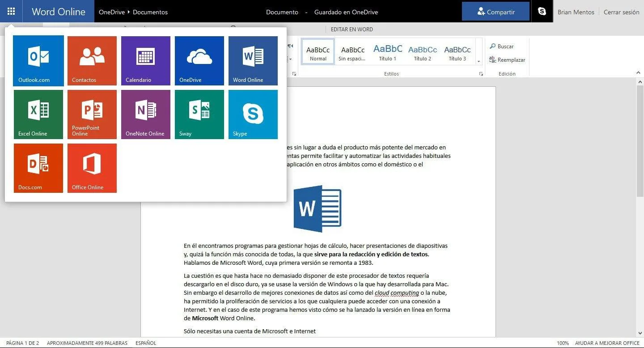Open the Estilos dialog launcher
The image size is (644, 348).
tap(481, 74)
